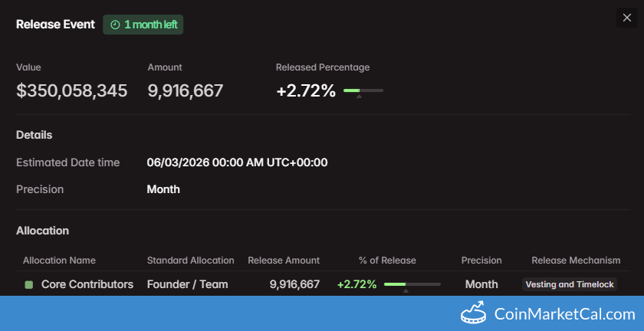Click the Released Percentage progress bar at top
The image size is (644, 331).
(x=363, y=90)
